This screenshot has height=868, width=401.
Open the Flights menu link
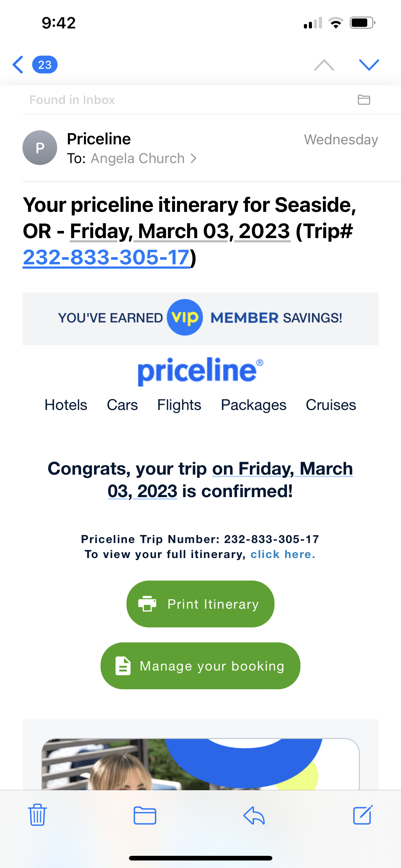179,405
